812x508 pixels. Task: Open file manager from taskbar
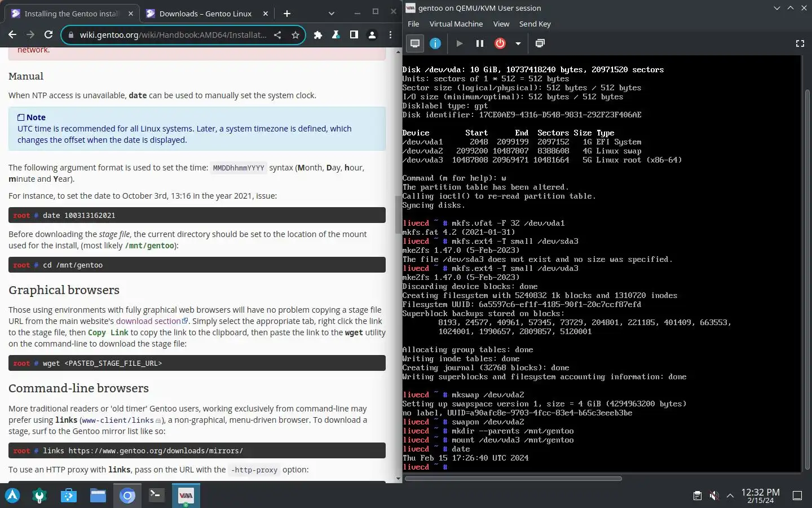[98, 496]
